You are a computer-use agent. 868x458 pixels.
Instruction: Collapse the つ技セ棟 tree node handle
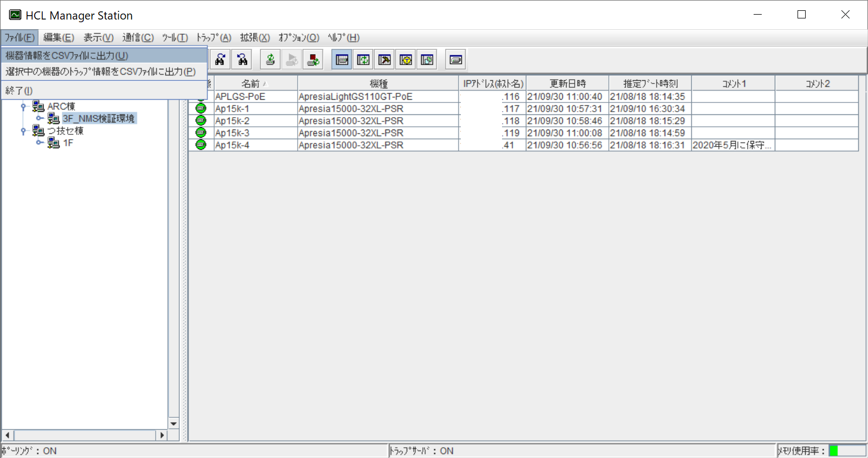pos(23,131)
